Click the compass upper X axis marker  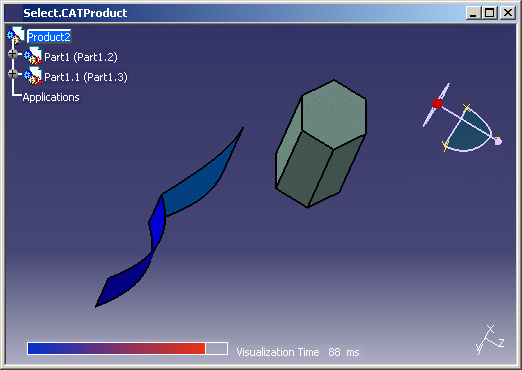(x=467, y=107)
